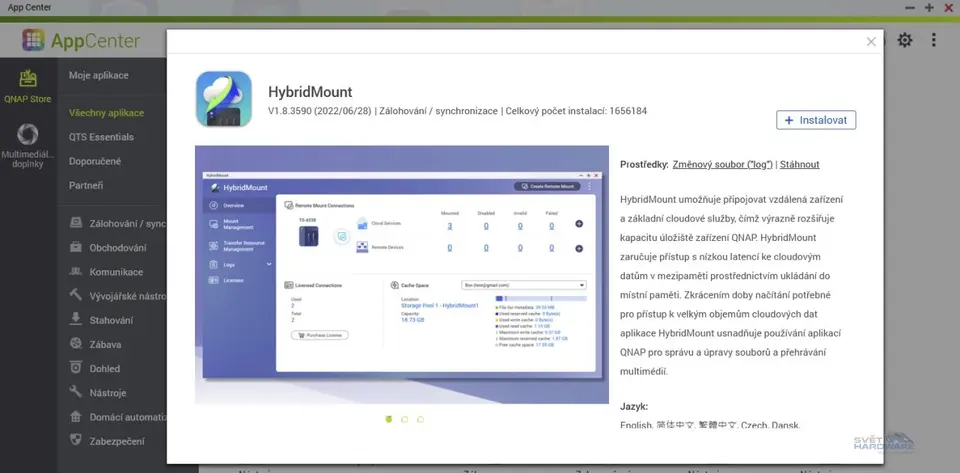Open App Center settings gear
This screenshot has width=960, height=473.
coord(905,40)
